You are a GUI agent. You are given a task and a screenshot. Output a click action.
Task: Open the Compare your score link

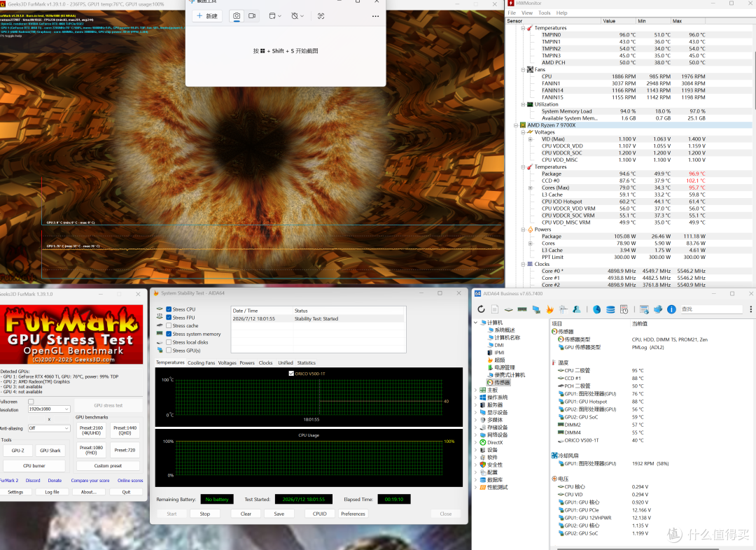coord(90,481)
